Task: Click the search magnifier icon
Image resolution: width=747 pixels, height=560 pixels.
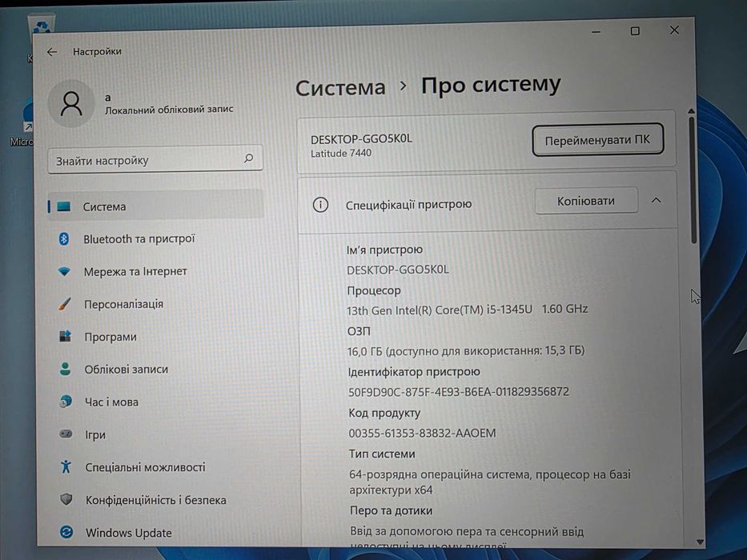Action: [x=248, y=158]
